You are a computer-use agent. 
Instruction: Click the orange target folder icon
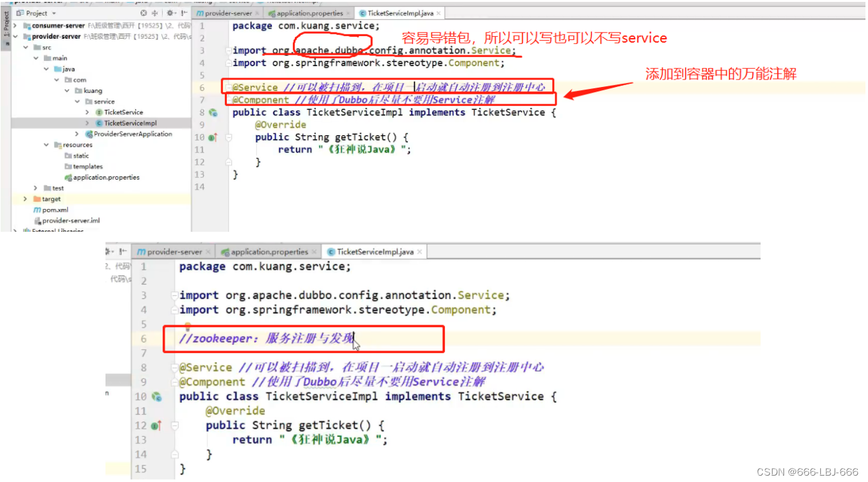click(37, 199)
